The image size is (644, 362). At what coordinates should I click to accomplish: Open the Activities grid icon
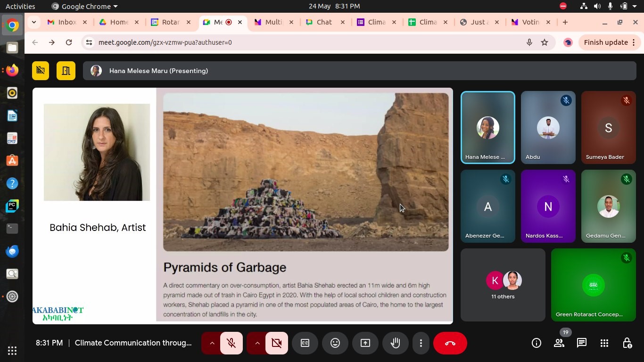[x=604, y=343]
